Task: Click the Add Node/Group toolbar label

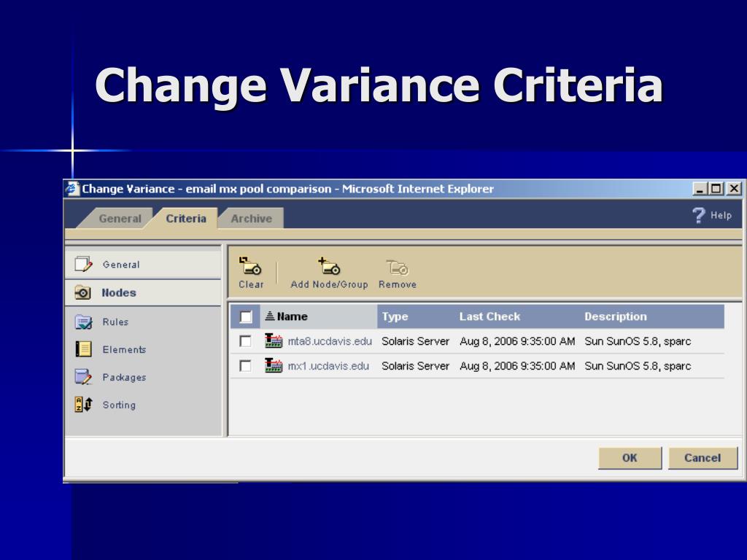Action: tap(329, 284)
